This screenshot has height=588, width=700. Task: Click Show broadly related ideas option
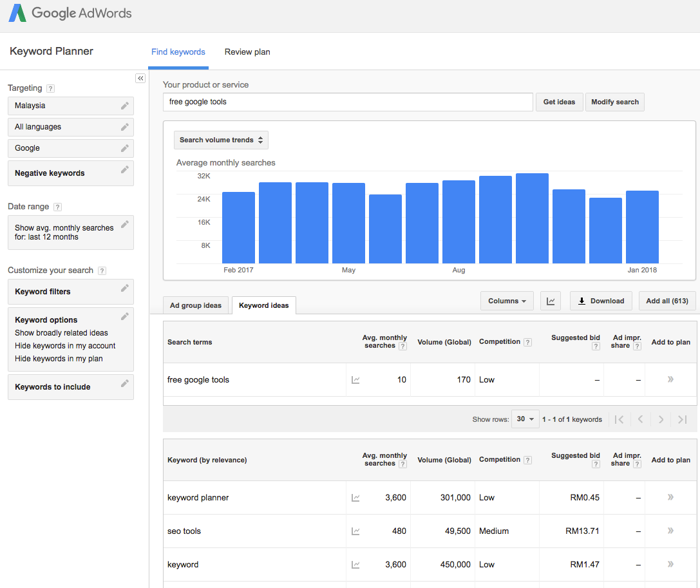point(61,333)
